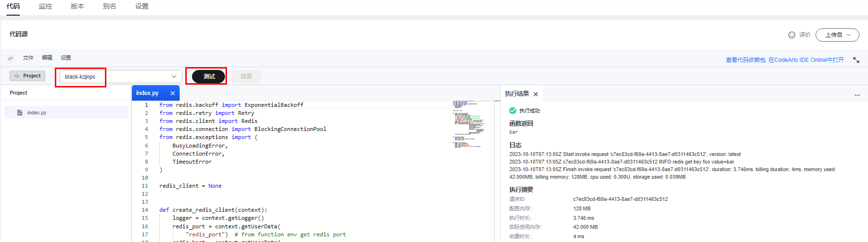Click the green 执行成功 success check icon
The image size is (868, 242).
512,111
